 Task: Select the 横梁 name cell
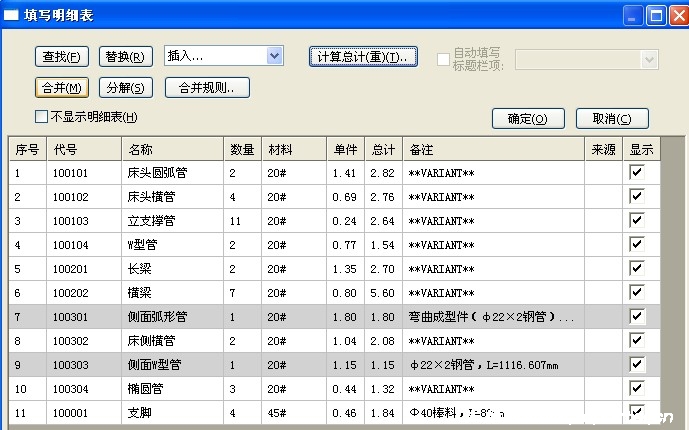point(173,293)
